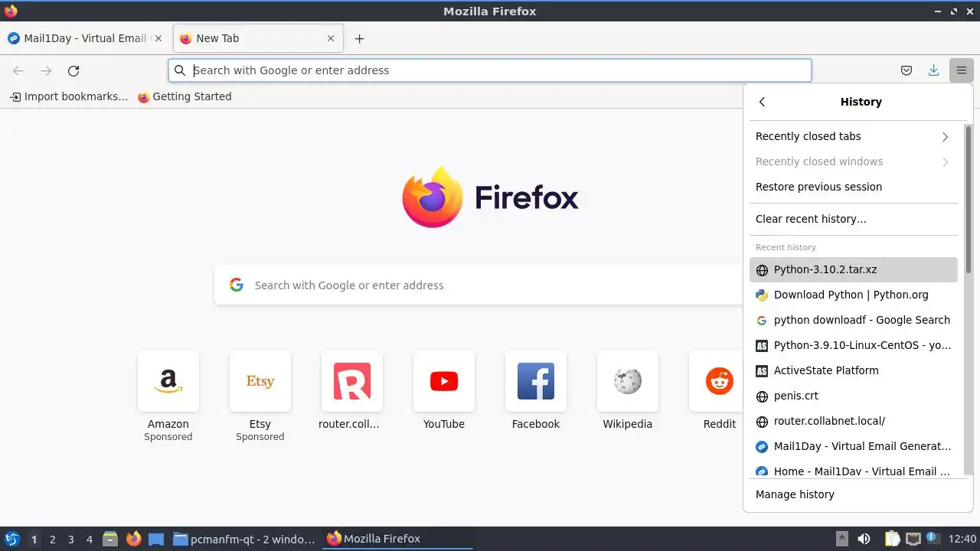Open the clipboard tray icon
The image size is (980, 551).
coord(892,539)
